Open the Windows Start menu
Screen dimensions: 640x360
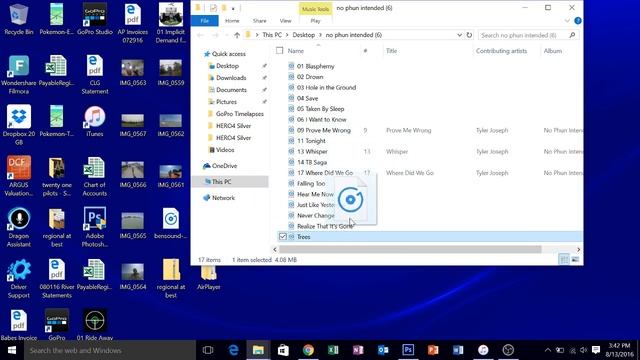pos(12,350)
